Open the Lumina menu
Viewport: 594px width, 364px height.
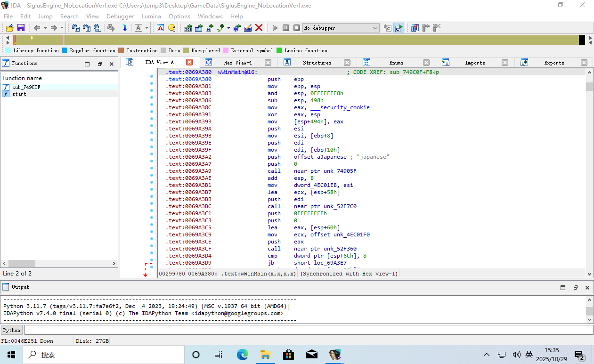pyautogui.click(x=151, y=16)
